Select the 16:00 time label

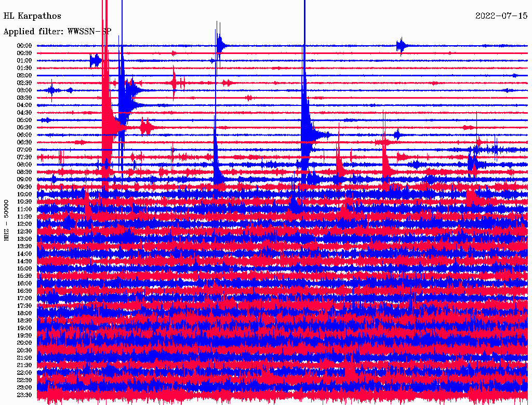(24, 283)
